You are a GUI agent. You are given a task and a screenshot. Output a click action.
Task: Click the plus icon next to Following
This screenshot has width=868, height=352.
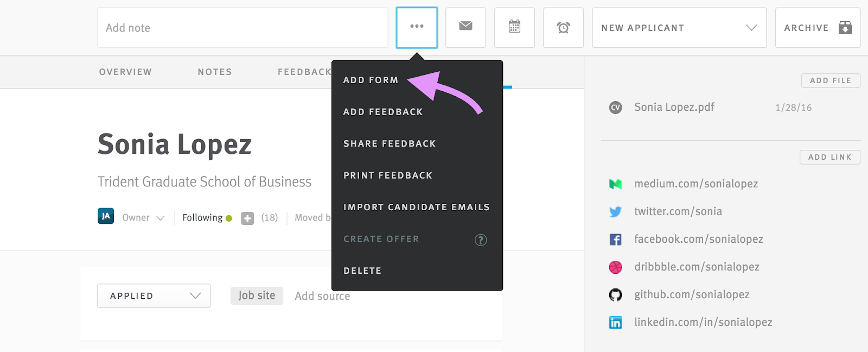(x=247, y=218)
